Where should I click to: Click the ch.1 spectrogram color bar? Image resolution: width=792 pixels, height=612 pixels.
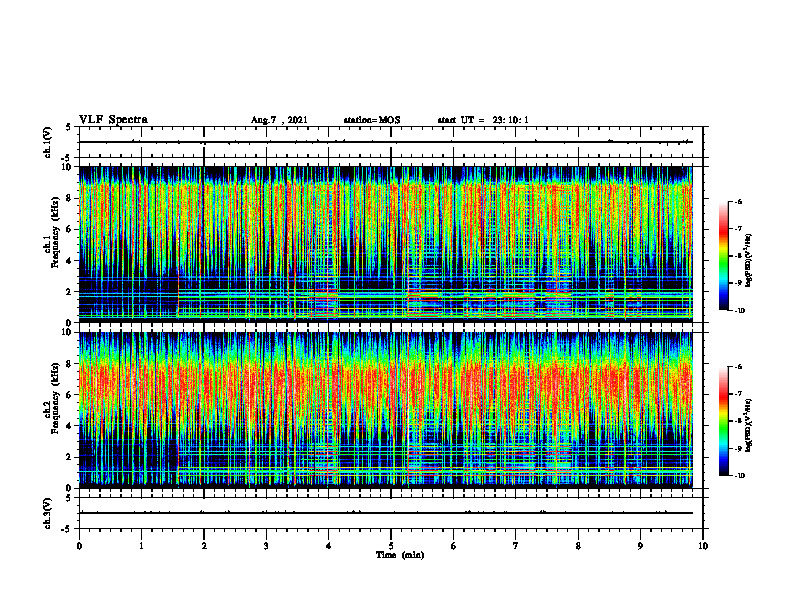pos(723,256)
